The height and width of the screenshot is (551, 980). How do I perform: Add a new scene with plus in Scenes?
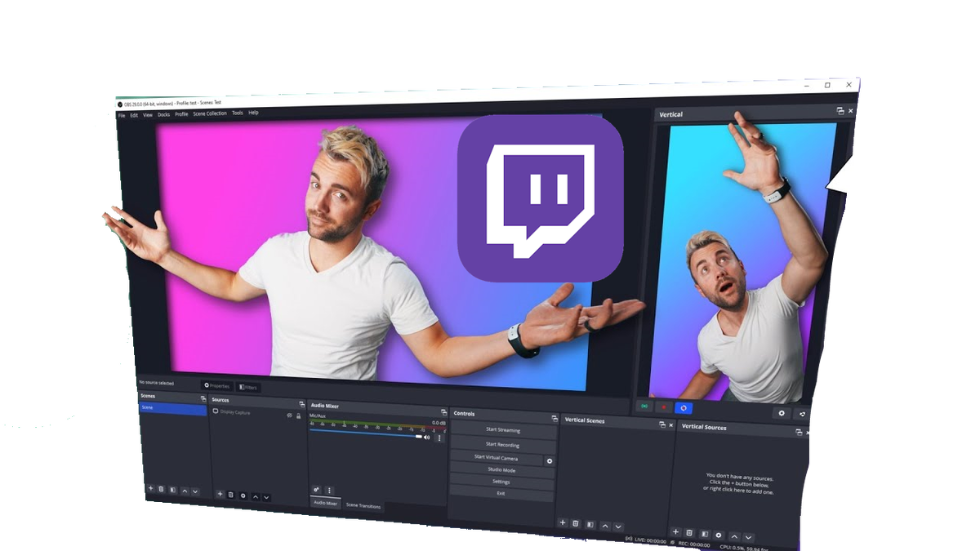coord(150,489)
